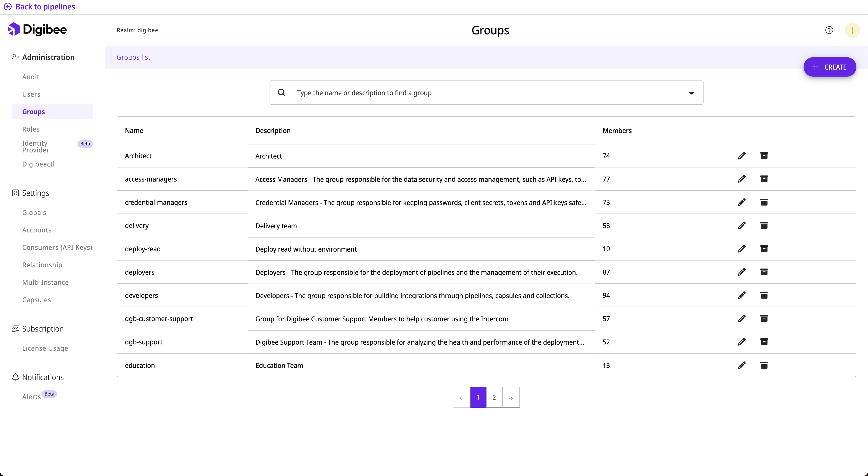868x476 pixels.
Task: Open the group search dropdown arrow
Action: pyautogui.click(x=691, y=93)
